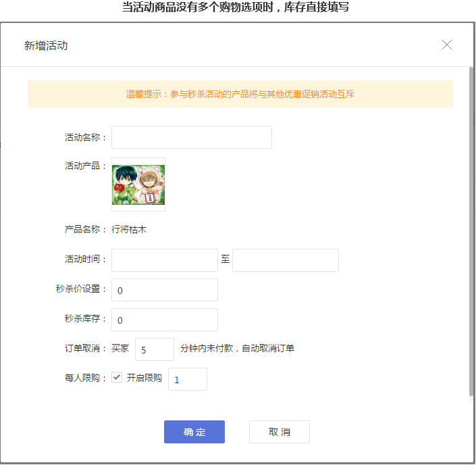
Task: Click the 活动名称 field label
Action: click(85, 137)
